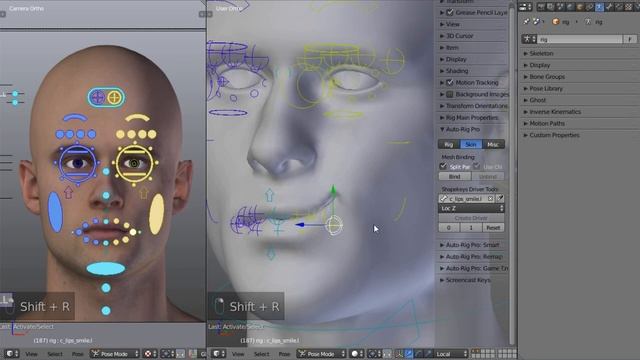Toggle the Split Parts checkbox
The height and width of the screenshot is (360, 640).
click(443, 166)
